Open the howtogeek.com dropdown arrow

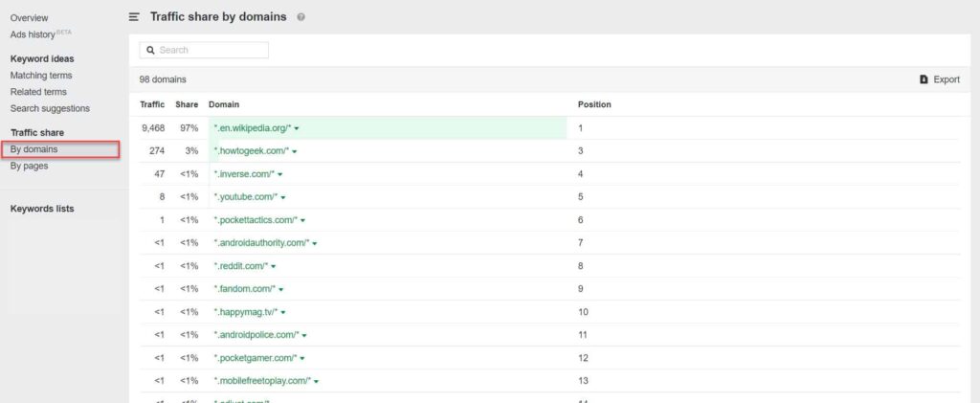(295, 151)
